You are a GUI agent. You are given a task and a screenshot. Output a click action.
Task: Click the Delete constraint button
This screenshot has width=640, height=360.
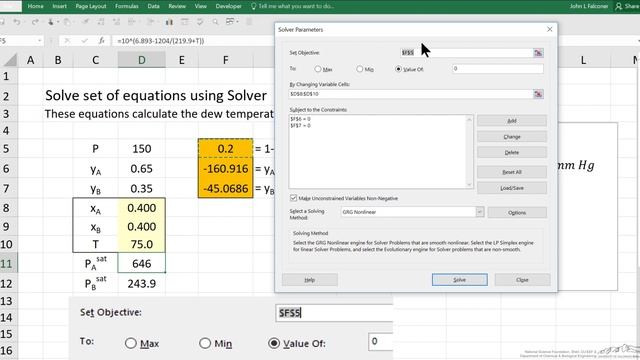pos(512,152)
